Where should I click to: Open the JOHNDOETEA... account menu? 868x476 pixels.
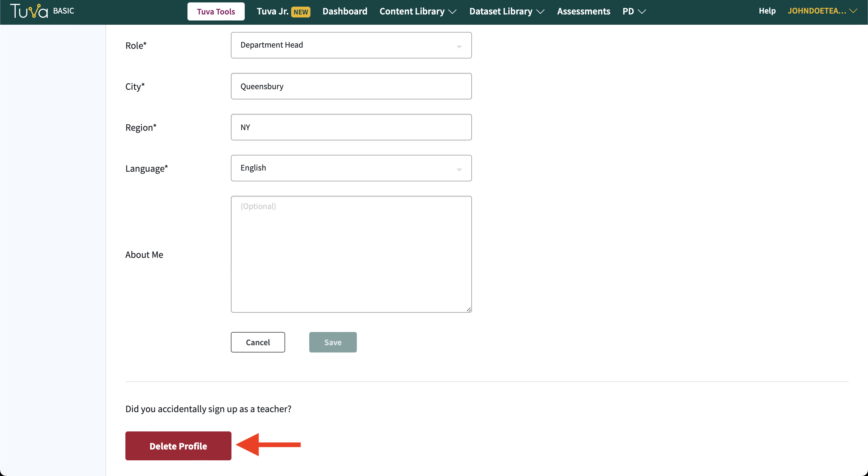click(x=822, y=11)
